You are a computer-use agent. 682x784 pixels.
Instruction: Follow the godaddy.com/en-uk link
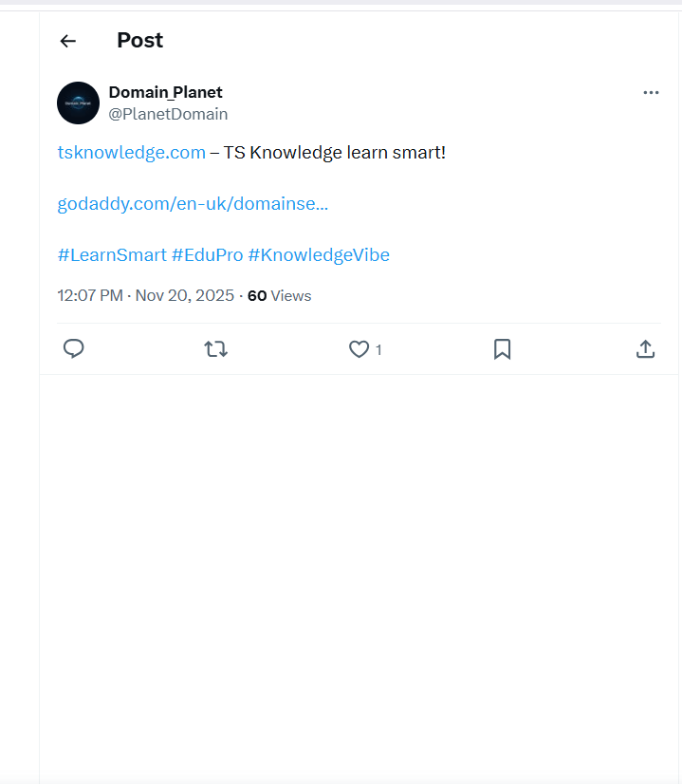[x=193, y=203]
